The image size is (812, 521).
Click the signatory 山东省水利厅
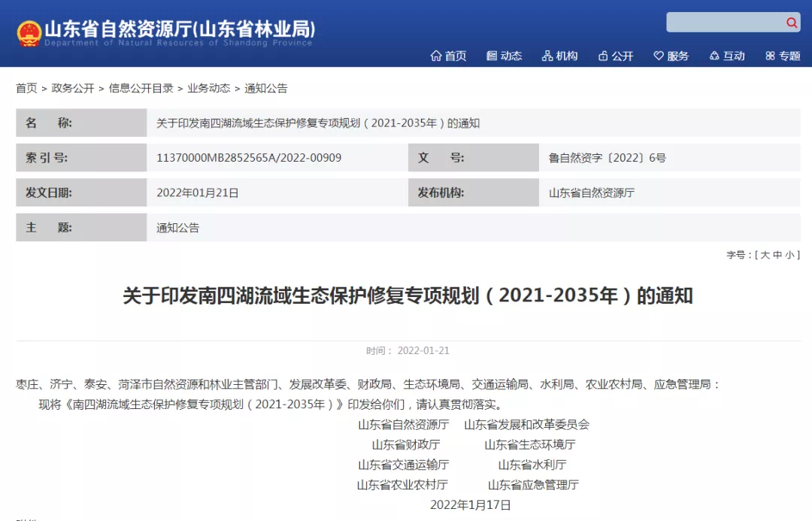[x=532, y=465]
